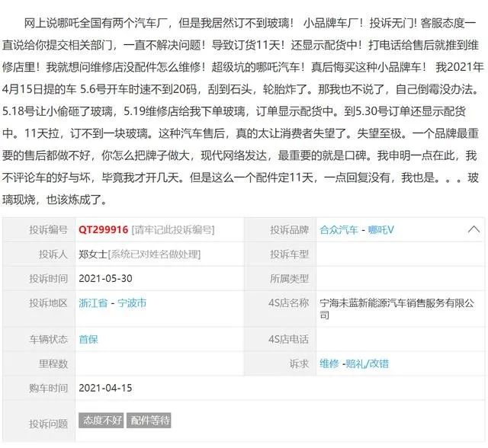Select the 所属类型 label cell
This screenshot has width=488, height=448.
click(x=281, y=279)
